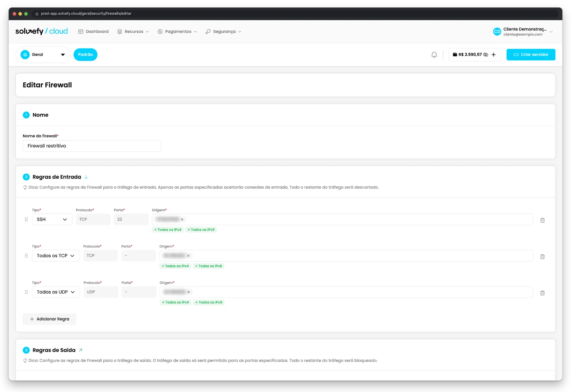This screenshot has height=392, width=571.
Task: Click the wallet balance icon
Action: [455, 54]
